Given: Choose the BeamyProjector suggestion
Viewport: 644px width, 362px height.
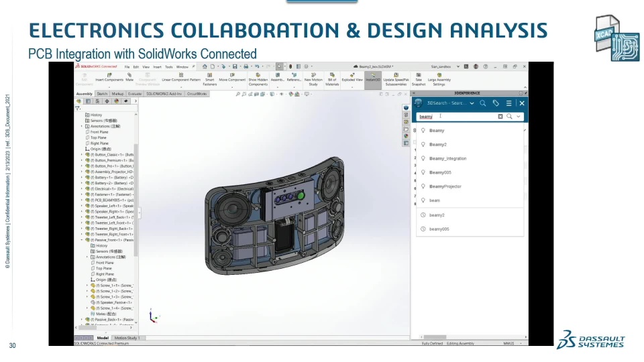Looking at the screenshot, I should 470,186.
